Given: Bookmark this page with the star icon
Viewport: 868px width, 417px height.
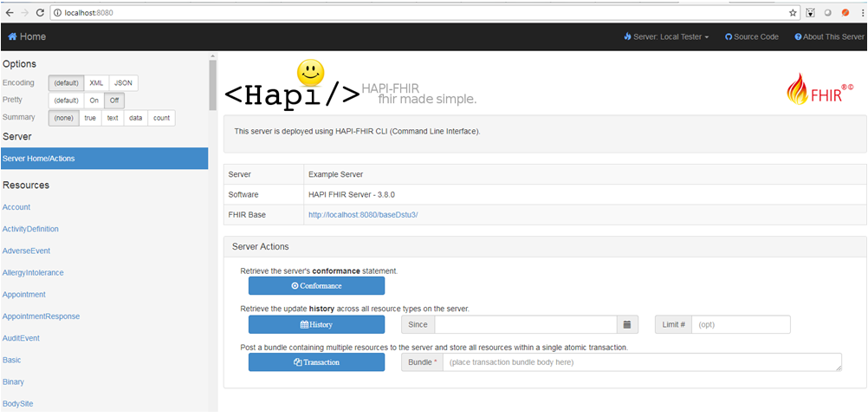Looking at the screenshot, I should click(x=793, y=13).
